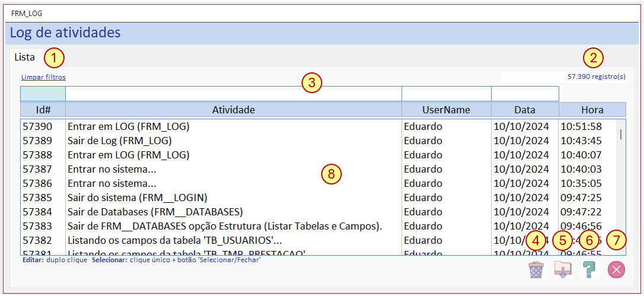Click 'Sair de Databases (FRM__DATABASES)' activity

(155, 212)
